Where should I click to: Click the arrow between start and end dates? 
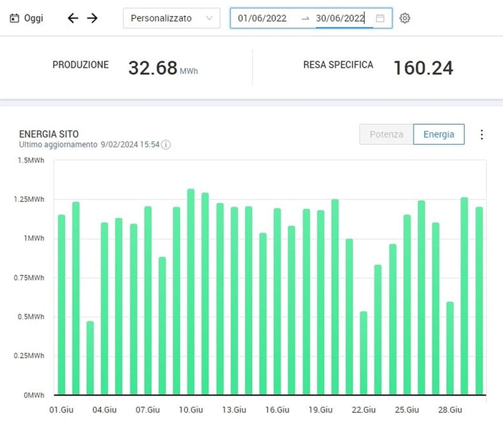(x=305, y=18)
